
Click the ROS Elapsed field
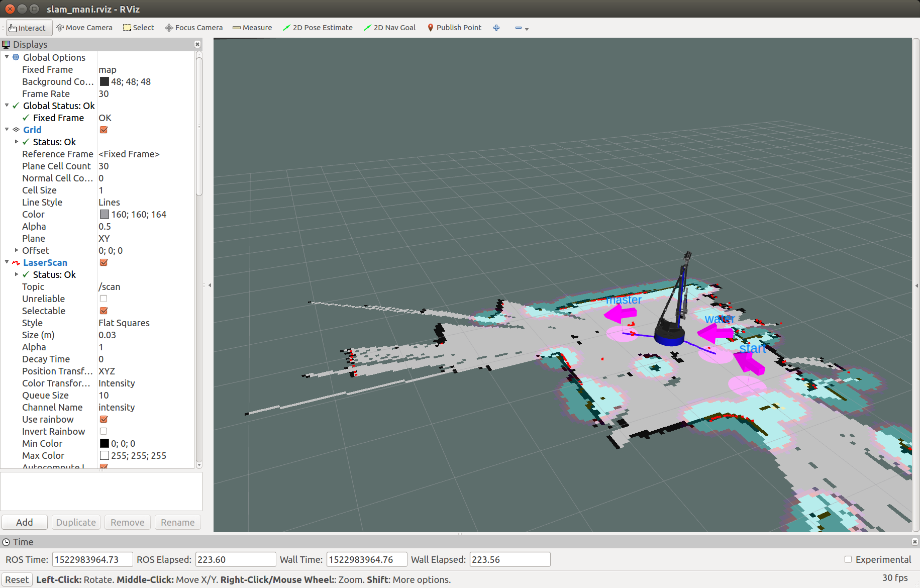pyautogui.click(x=235, y=559)
